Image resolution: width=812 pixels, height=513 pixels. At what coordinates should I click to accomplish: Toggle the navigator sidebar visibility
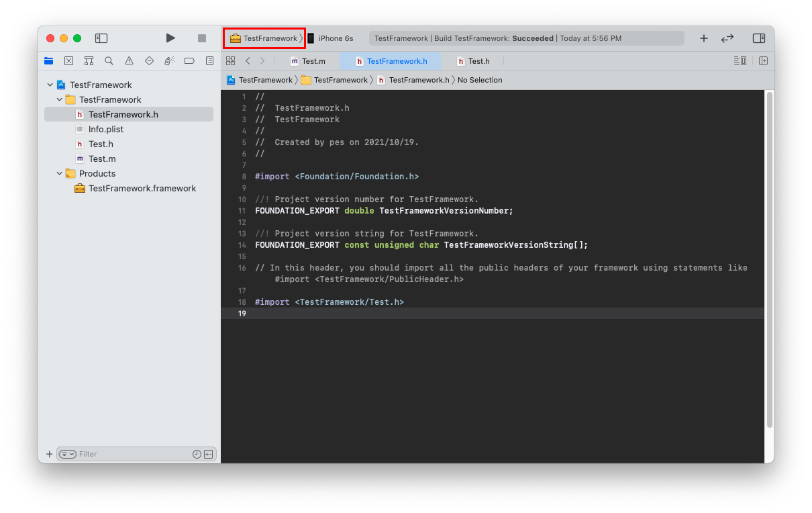[101, 38]
